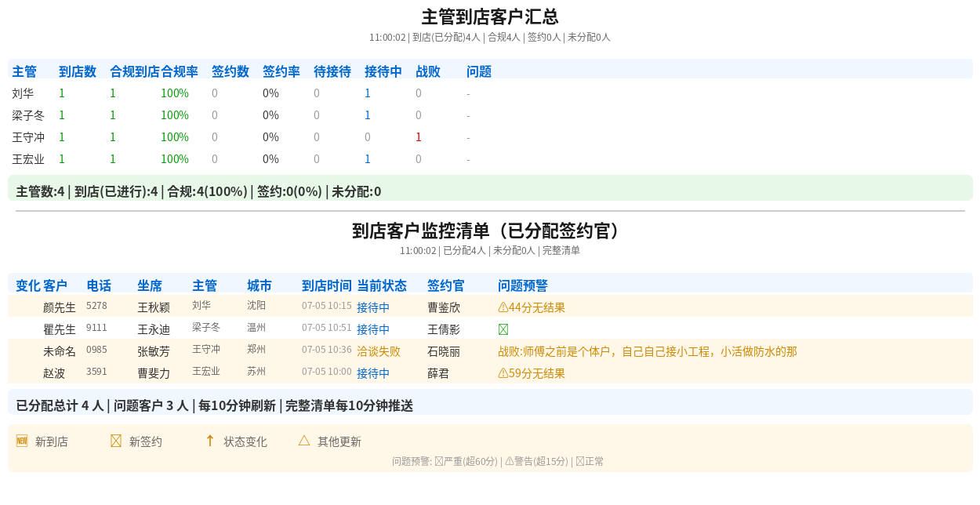Click 刘华's blue 接待中 count
Viewport: 980px width, 505px height.
pos(368,93)
